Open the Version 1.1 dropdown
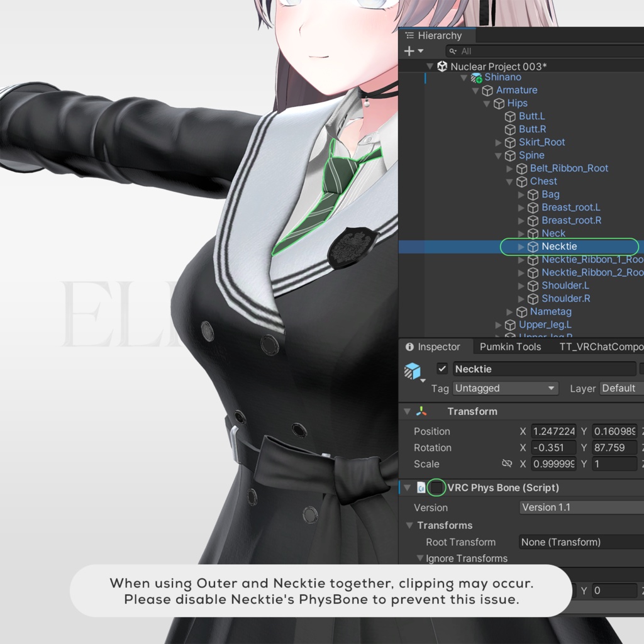The height and width of the screenshot is (644, 644). [582, 508]
